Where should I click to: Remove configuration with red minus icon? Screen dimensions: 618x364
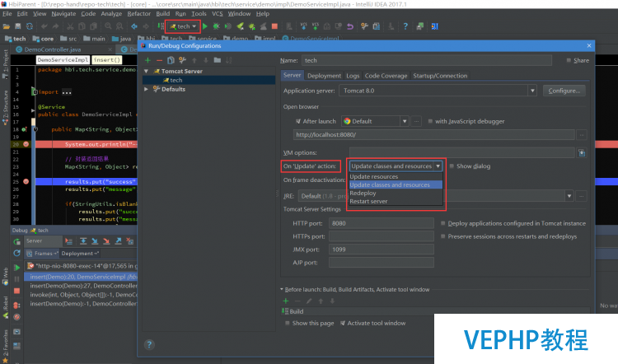pyautogui.click(x=159, y=60)
